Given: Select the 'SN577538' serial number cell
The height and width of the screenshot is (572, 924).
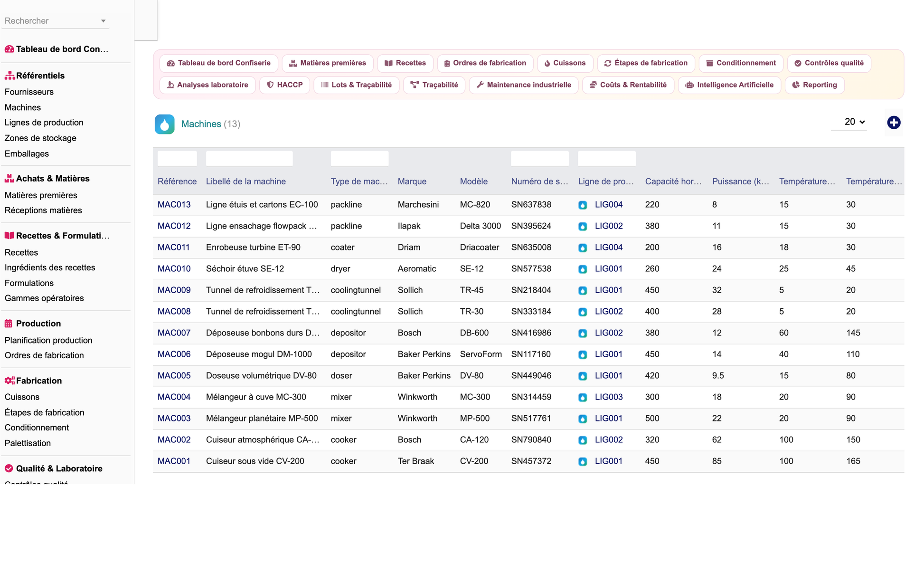Looking at the screenshot, I should 531,269.
